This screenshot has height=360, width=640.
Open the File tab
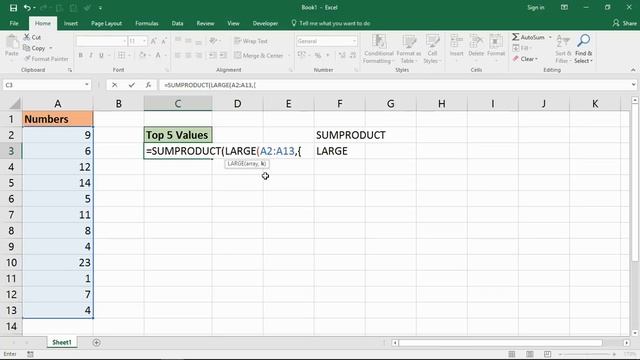[14, 23]
